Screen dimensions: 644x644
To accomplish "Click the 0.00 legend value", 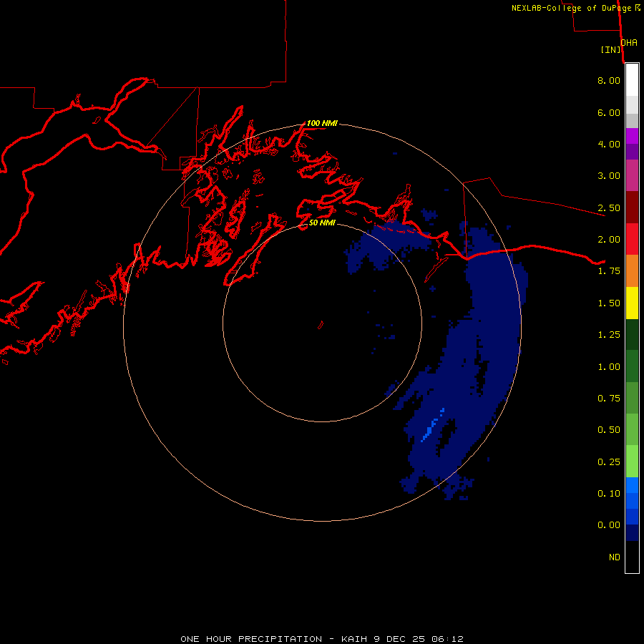I will click(x=609, y=525).
